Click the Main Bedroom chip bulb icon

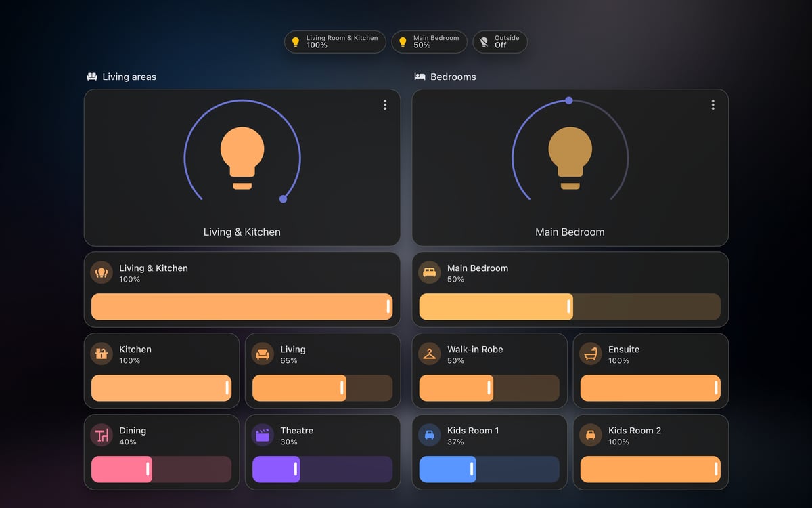(403, 42)
